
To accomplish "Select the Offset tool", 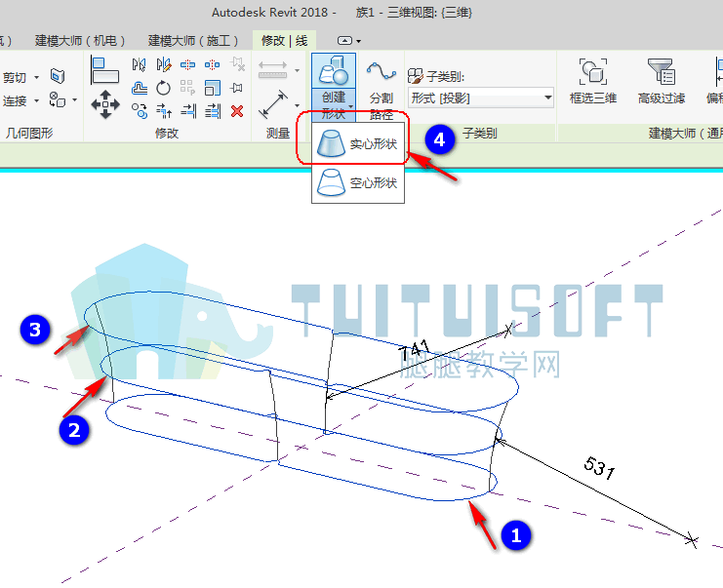I will click(x=140, y=88).
